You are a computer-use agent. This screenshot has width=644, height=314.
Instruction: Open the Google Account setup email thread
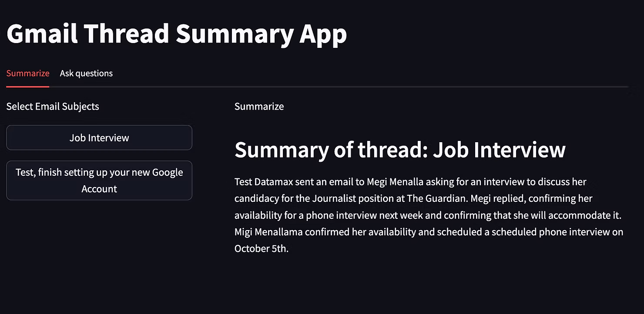[99, 180]
